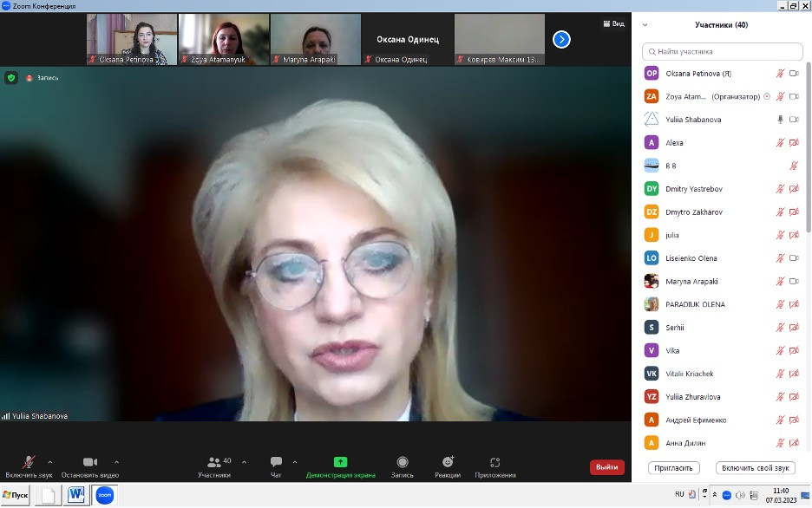Click Включить свой звук button

pos(755,468)
